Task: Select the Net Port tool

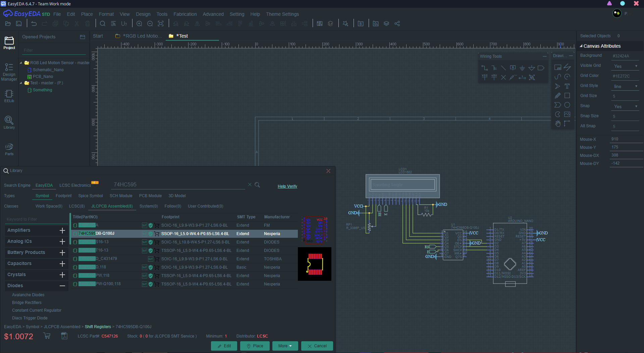Action: 541,68
